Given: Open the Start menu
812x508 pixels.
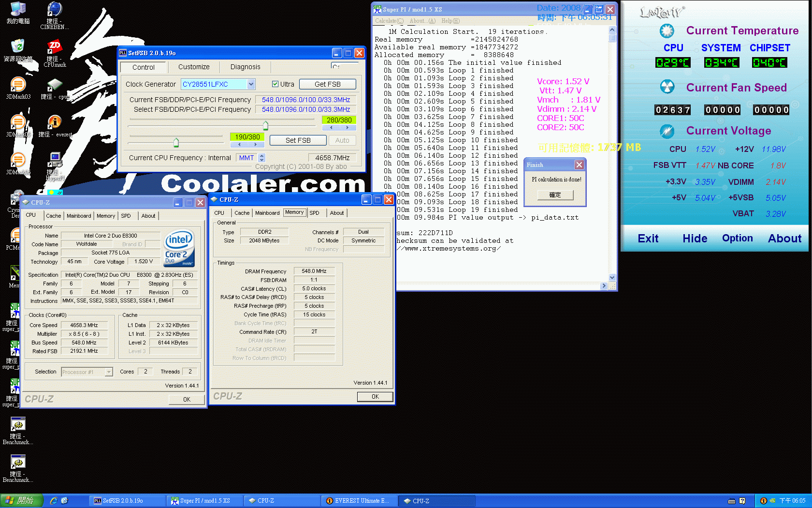Looking at the screenshot, I should coord(22,501).
